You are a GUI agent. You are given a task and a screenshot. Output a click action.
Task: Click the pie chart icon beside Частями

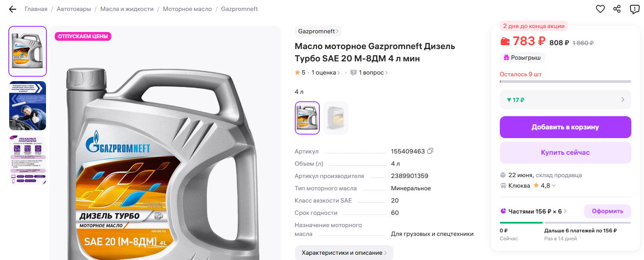(503, 211)
